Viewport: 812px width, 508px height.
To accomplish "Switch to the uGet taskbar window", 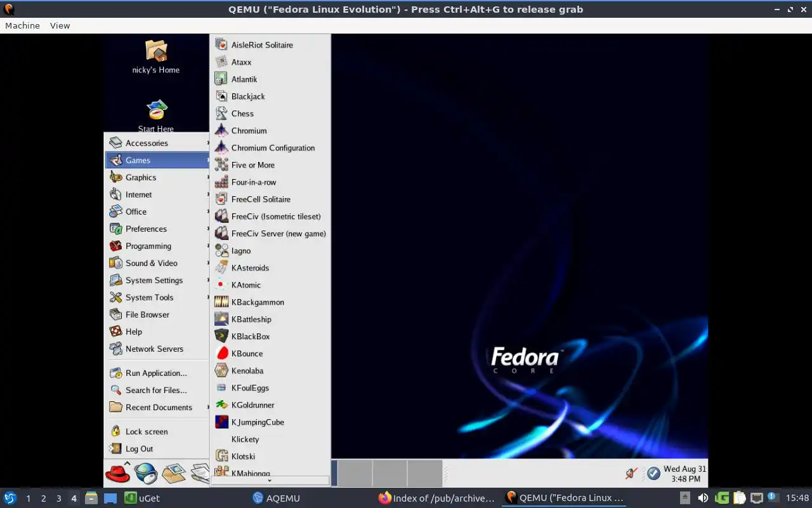I will [x=143, y=498].
